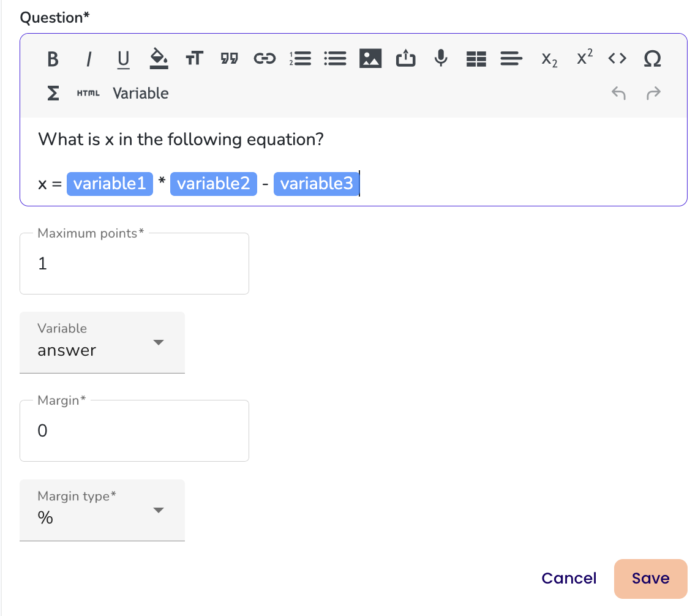This screenshot has height=616, width=698.
Task: Insert a block quote
Action: [229, 58]
